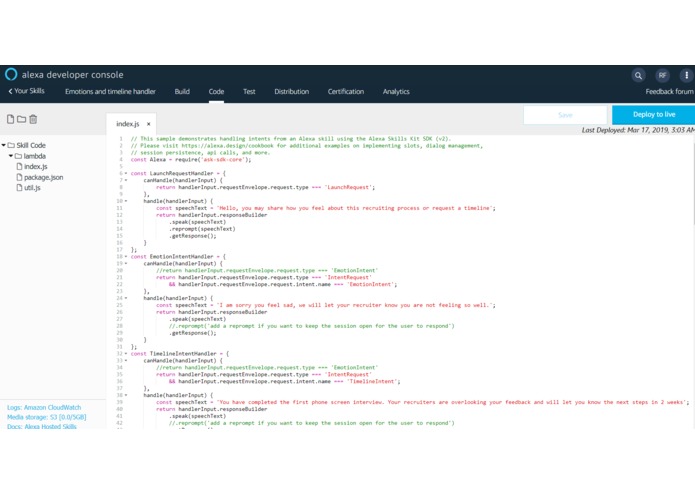
Task: Click the Skill Code folder icon
Action: coord(11,145)
